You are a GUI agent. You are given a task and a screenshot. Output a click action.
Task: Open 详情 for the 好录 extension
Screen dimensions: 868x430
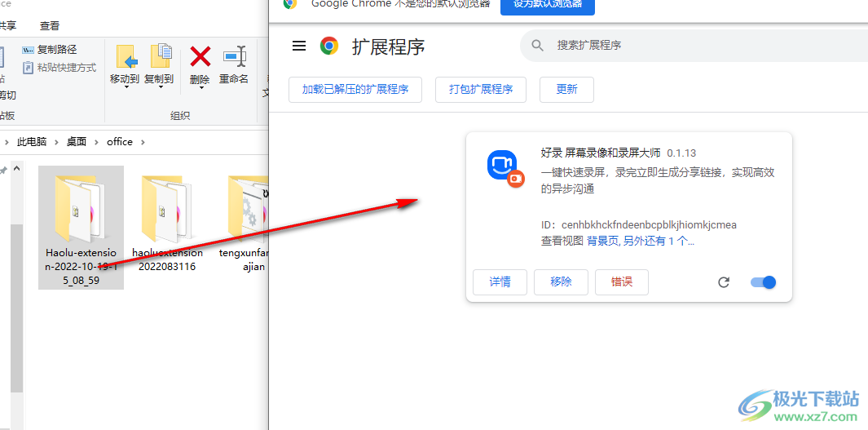500,282
